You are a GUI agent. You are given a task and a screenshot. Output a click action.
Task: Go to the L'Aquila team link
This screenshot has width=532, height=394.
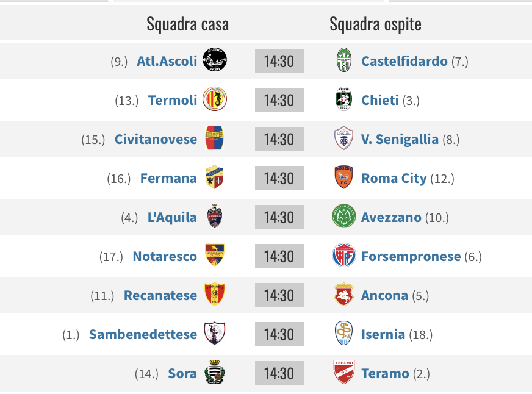[172, 217]
